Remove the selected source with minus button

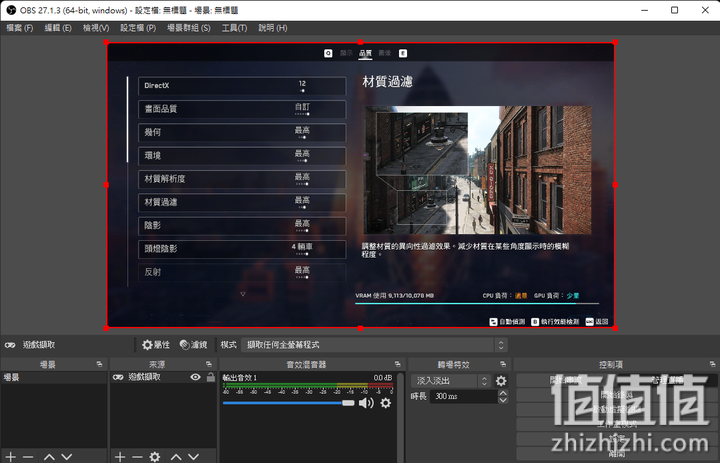pos(137,457)
